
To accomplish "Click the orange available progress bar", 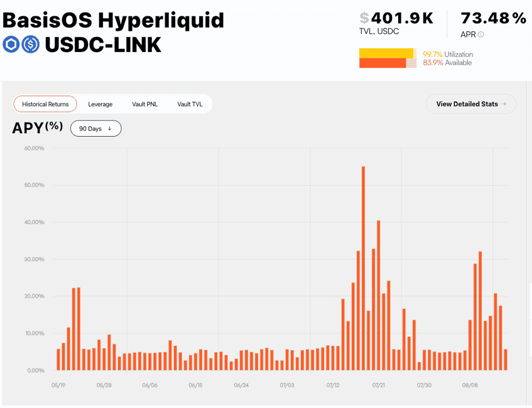I will [x=383, y=63].
